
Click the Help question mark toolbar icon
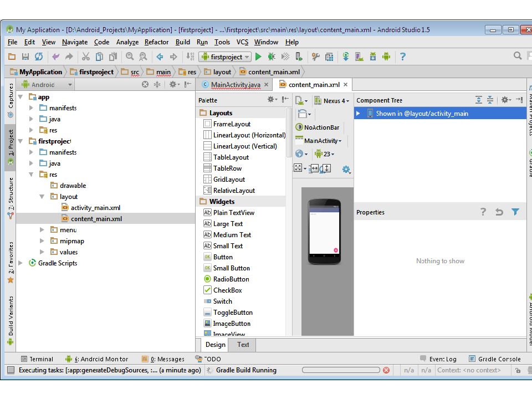pos(403,57)
